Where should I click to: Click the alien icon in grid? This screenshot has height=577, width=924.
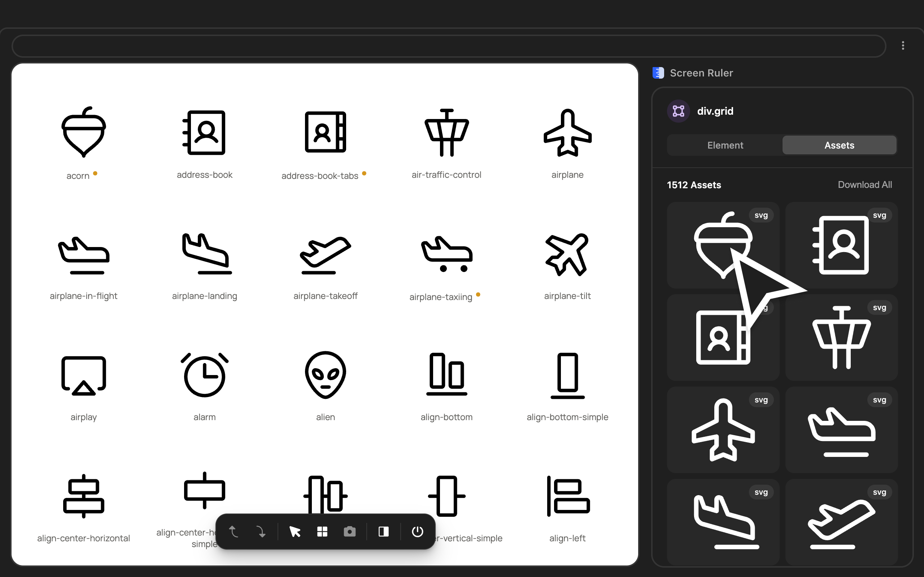pyautogui.click(x=325, y=375)
